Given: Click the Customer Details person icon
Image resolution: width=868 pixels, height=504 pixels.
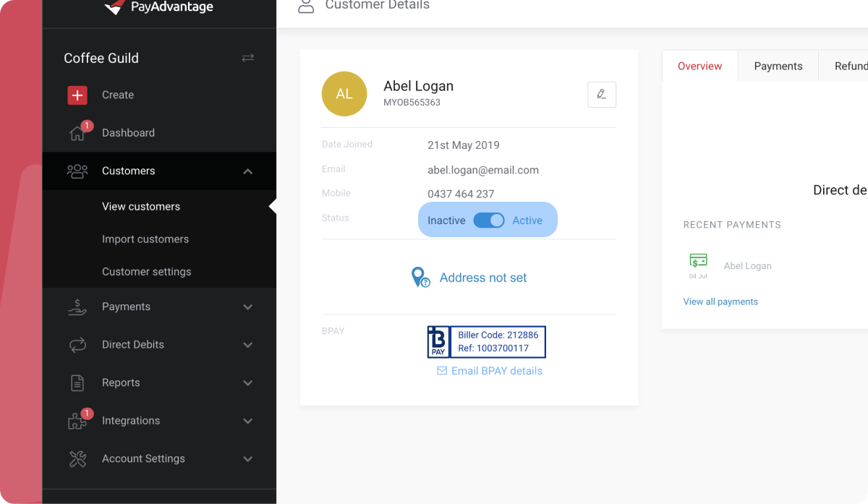Looking at the screenshot, I should pyautogui.click(x=307, y=6).
